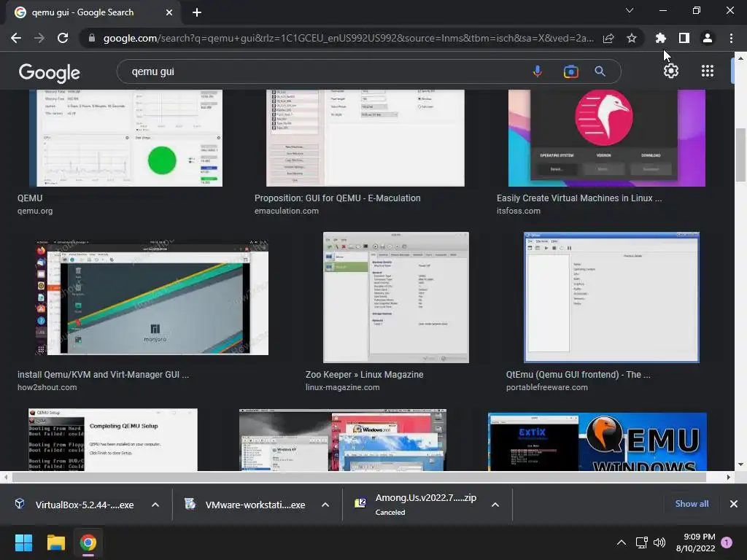Open the E-Maculation GUI for QEMU image
The height and width of the screenshot is (560, 747).
(x=365, y=138)
